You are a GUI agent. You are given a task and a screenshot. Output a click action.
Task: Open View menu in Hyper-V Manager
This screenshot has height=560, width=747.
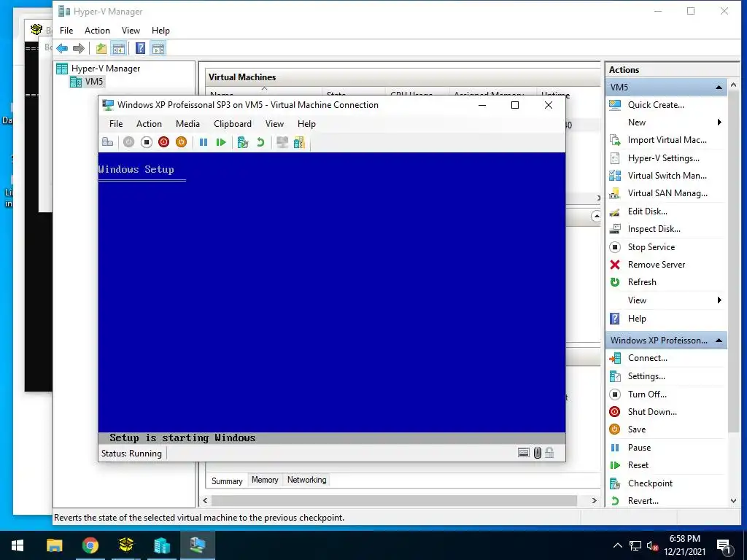pyautogui.click(x=131, y=31)
